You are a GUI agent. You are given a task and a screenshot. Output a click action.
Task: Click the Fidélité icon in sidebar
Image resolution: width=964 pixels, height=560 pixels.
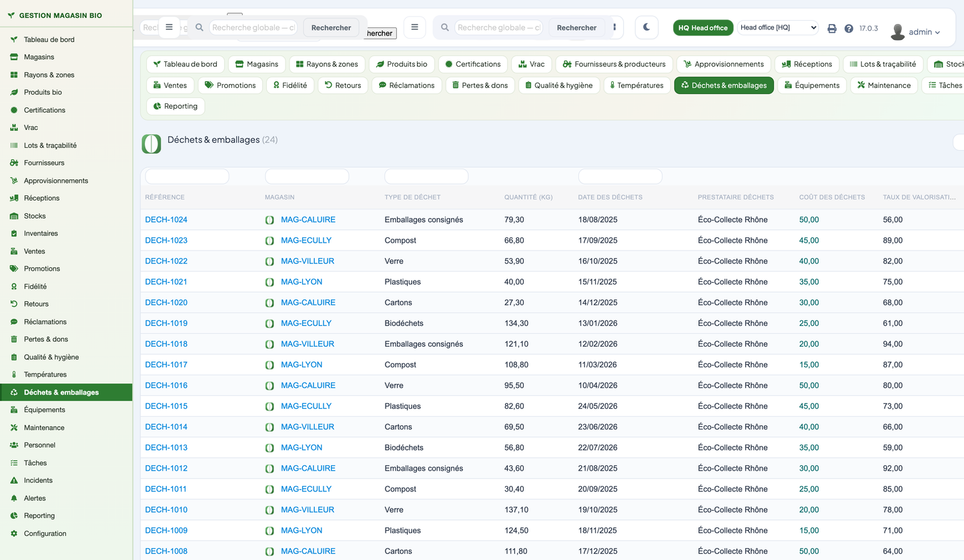click(x=14, y=286)
